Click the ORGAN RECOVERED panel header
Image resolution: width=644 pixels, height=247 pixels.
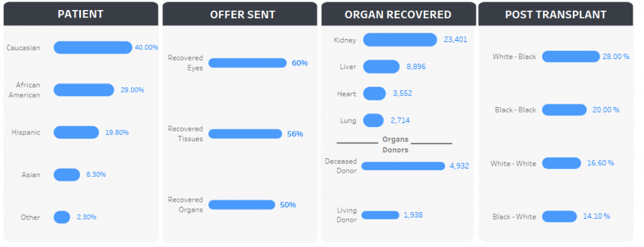(398, 14)
